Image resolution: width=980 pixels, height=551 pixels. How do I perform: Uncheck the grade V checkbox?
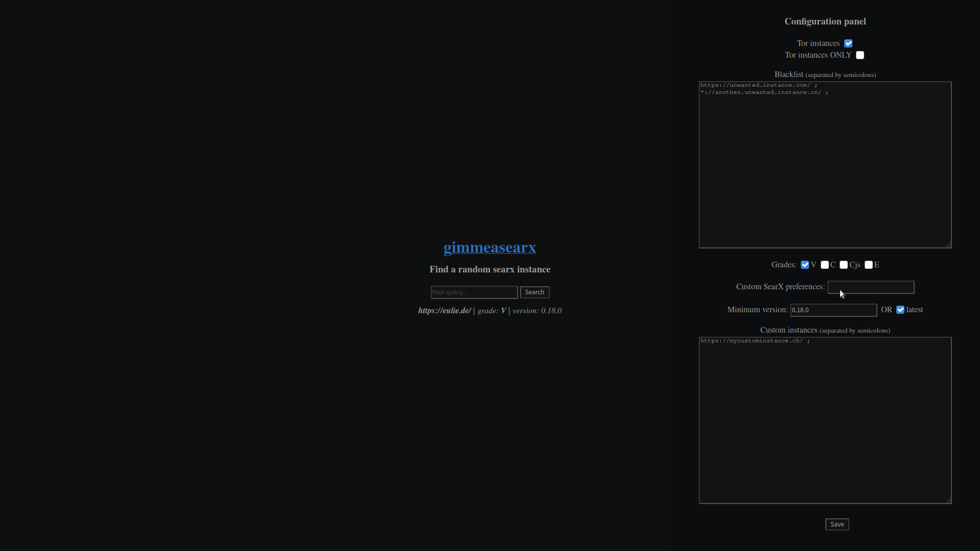pyautogui.click(x=805, y=265)
